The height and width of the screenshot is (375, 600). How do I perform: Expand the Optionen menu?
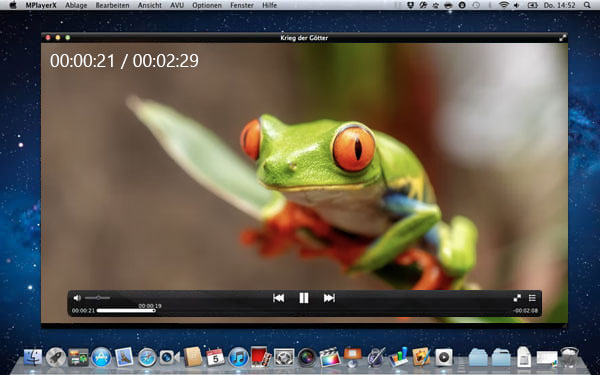pyautogui.click(x=207, y=5)
